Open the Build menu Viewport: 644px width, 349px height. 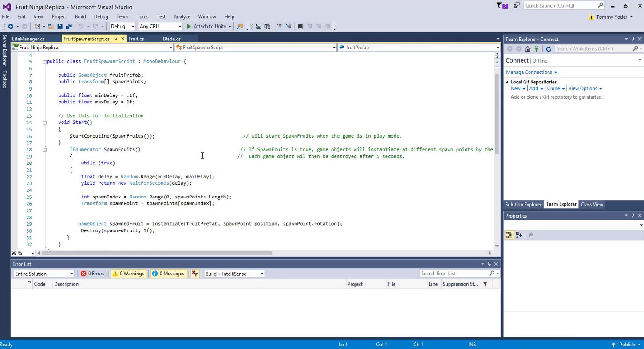click(x=80, y=16)
